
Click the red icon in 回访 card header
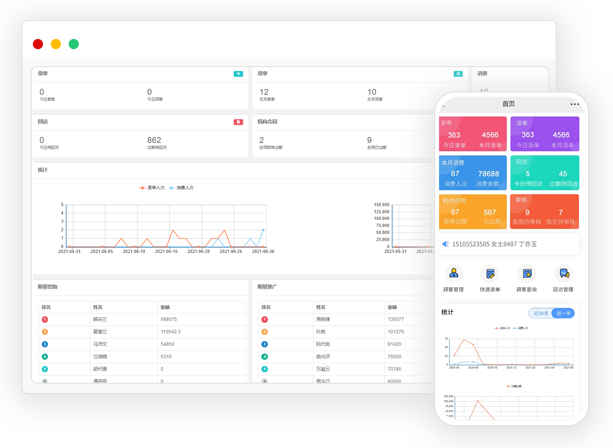coord(238,122)
